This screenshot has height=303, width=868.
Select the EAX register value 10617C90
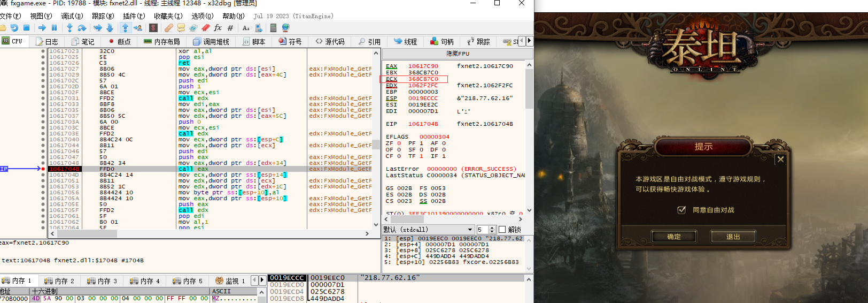[x=423, y=66]
